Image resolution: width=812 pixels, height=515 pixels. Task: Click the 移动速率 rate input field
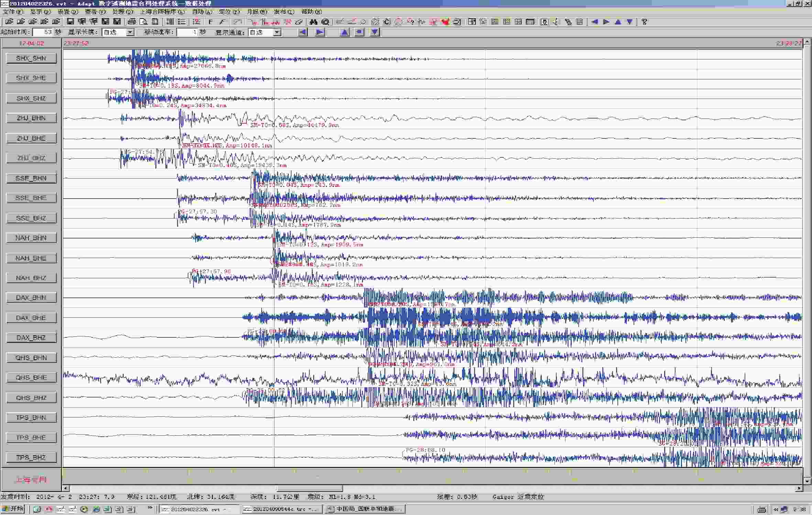pyautogui.click(x=187, y=32)
